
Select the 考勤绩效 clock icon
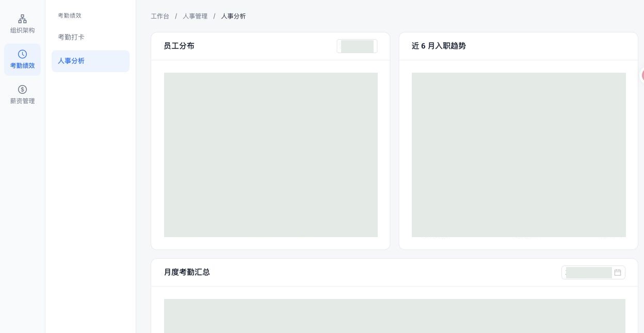pos(22,54)
